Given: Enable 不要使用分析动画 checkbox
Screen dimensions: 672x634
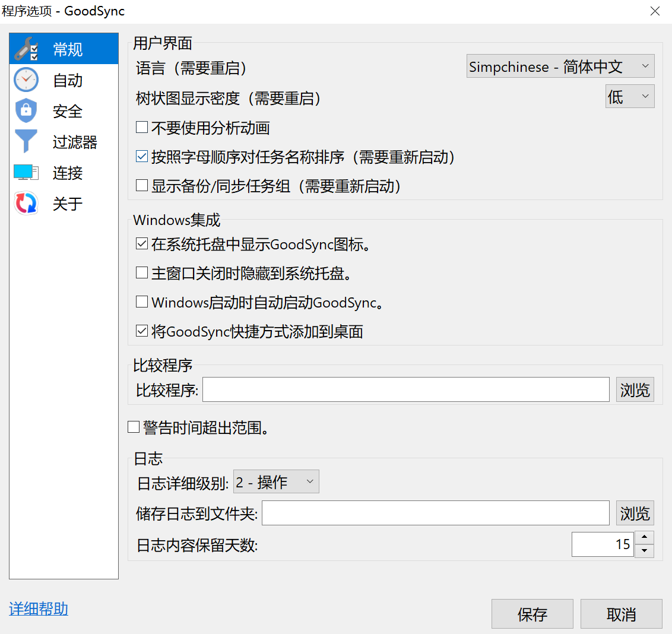Looking at the screenshot, I should click(x=142, y=127).
